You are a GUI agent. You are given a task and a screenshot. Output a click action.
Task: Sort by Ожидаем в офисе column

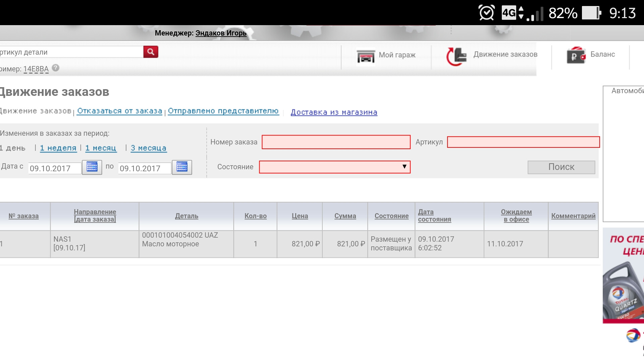point(516,216)
